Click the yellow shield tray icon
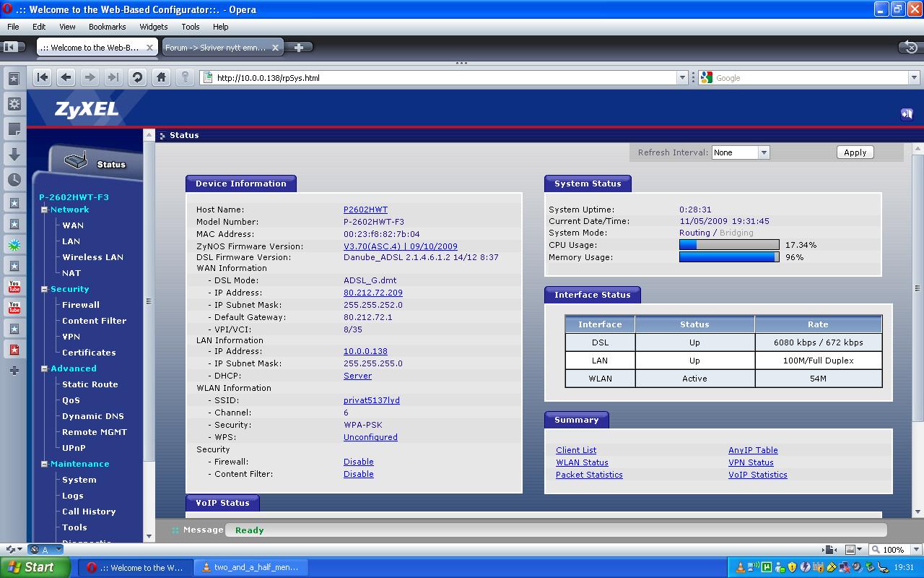924x578 pixels. [x=792, y=568]
